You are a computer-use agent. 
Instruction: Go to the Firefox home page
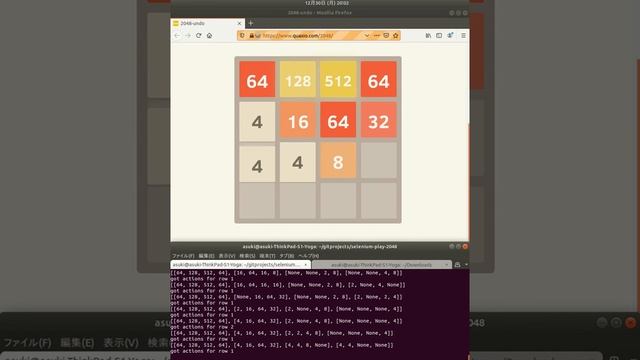pos(209,36)
